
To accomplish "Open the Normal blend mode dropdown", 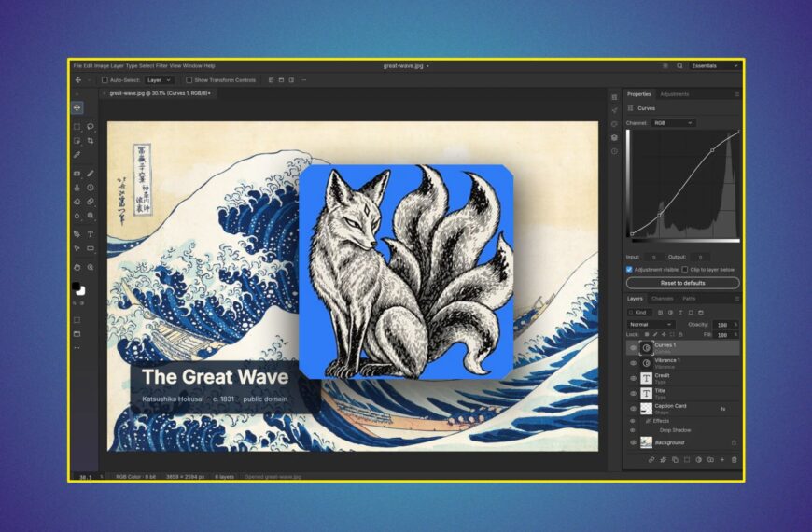I will pyautogui.click(x=651, y=324).
